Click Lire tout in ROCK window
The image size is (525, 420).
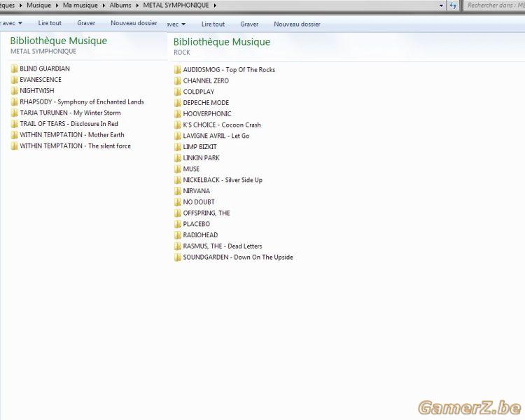(213, 24)
